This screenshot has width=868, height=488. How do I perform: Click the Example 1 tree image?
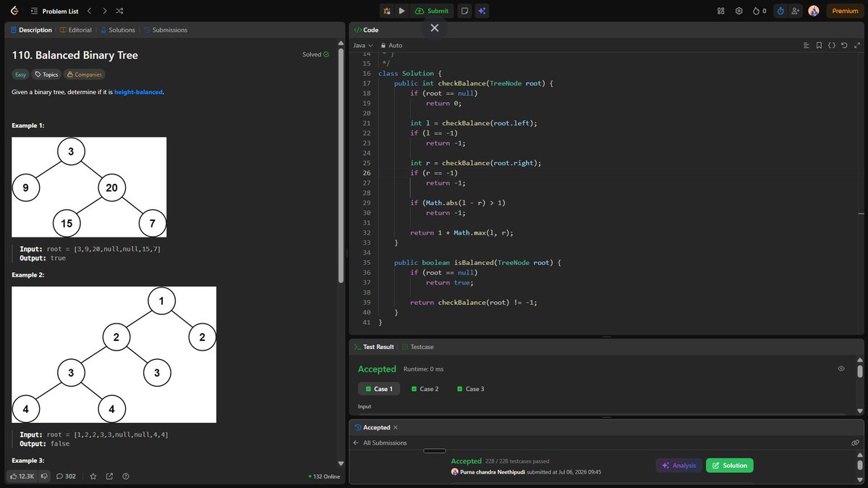(x=89, y=187)
